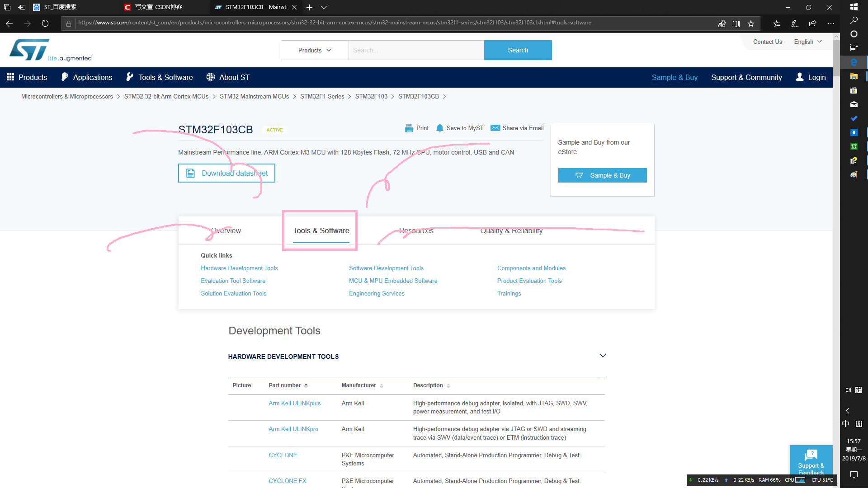868x488 pixels.
Task: Open Sample & Buy in navigation bar
Action: 675,77
